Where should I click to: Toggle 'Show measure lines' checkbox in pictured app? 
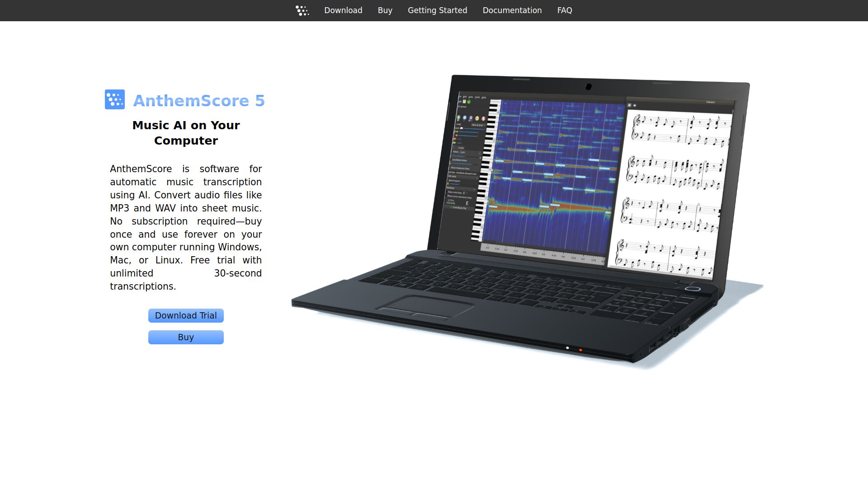point(450,168)
